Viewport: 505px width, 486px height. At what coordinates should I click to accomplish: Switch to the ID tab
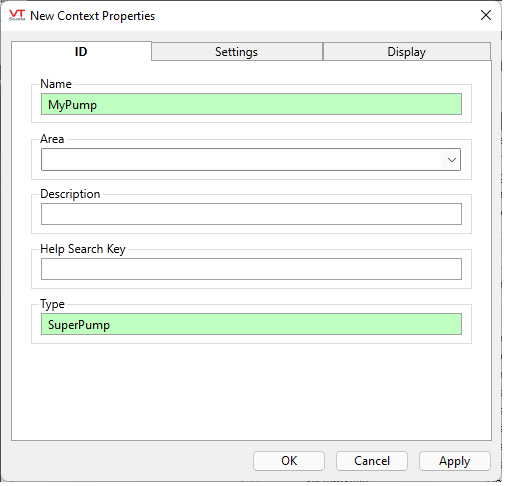81,51
